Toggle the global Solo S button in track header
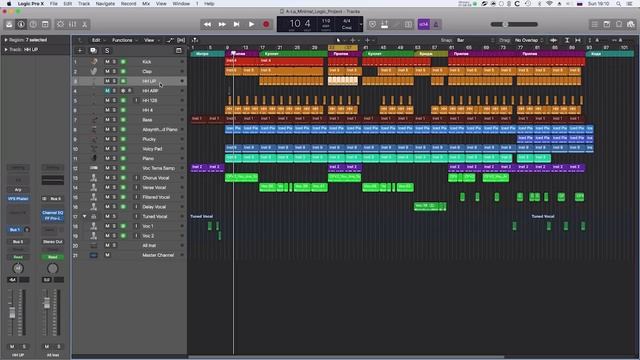Viewport: 640px width, 360px height. 107,51
